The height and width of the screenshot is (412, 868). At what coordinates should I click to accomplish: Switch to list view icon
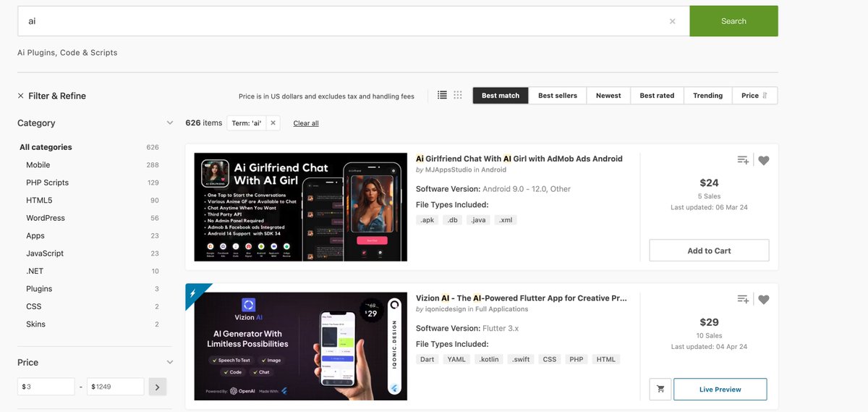[442, 95]
